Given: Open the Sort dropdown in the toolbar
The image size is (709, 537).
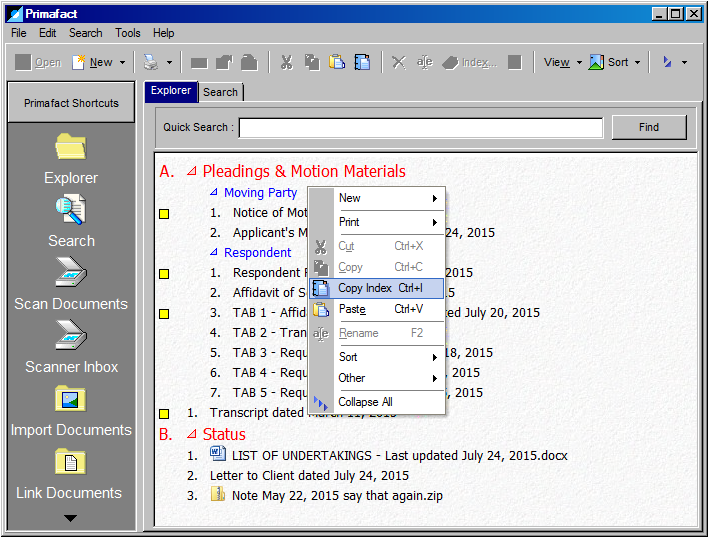Looking at the screenshot, I should point(615,62).
